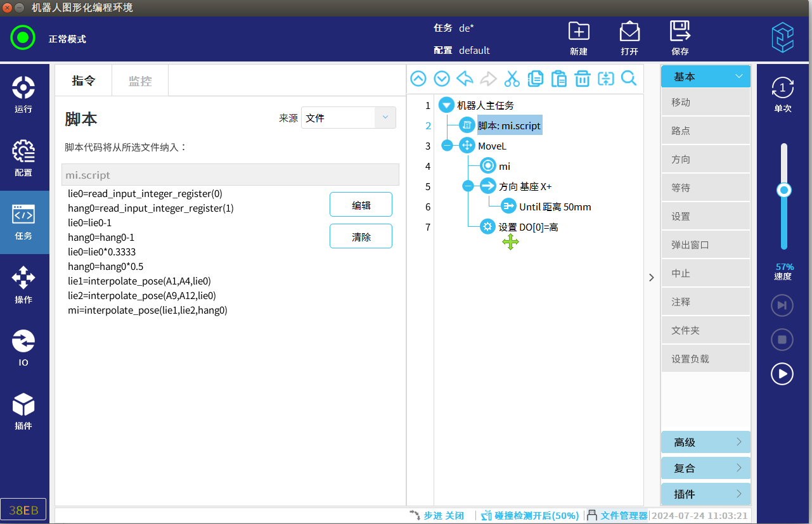Switch to the 监控 tab

[139, 80]
